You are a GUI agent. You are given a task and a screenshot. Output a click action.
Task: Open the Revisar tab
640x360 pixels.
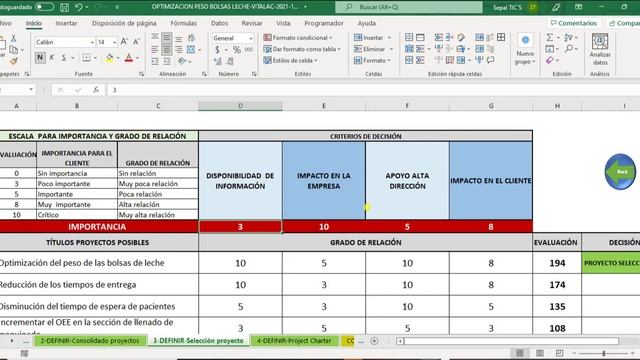(x=252, y=23)
